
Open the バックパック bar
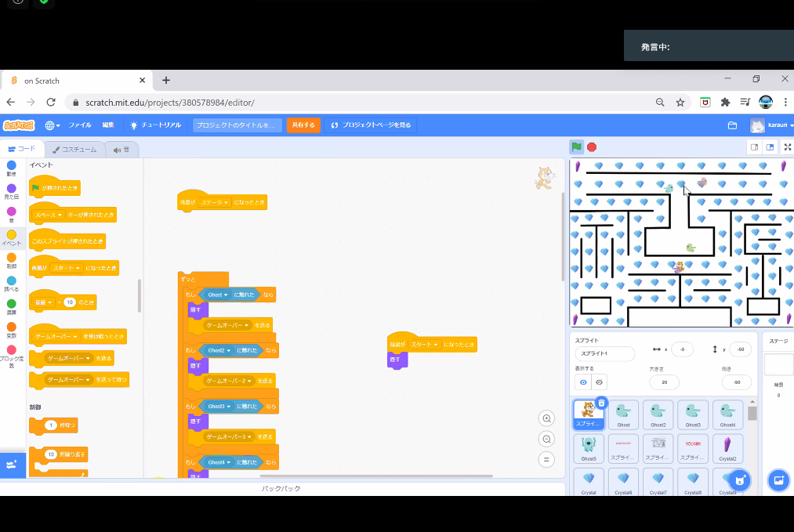(x=281, y=488)
